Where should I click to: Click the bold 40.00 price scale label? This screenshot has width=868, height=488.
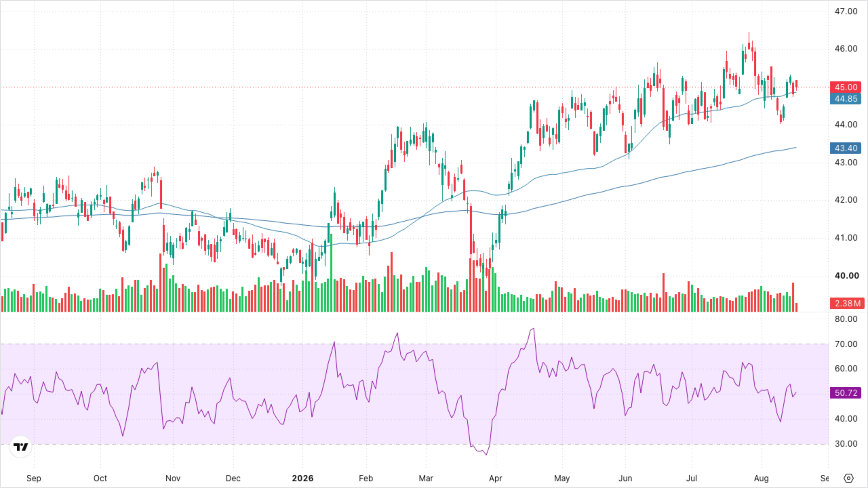(847, 276)
